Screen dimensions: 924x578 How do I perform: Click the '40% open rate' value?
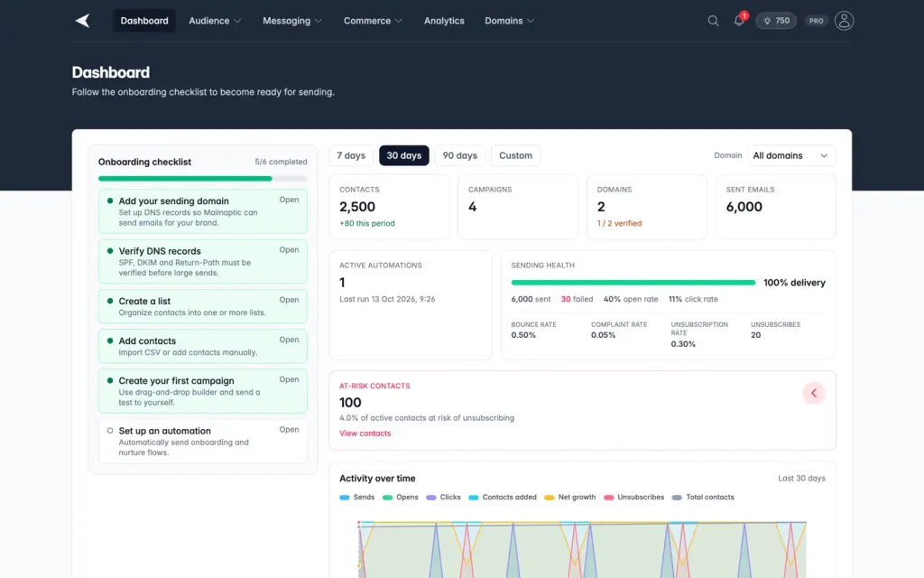[631, 299]
